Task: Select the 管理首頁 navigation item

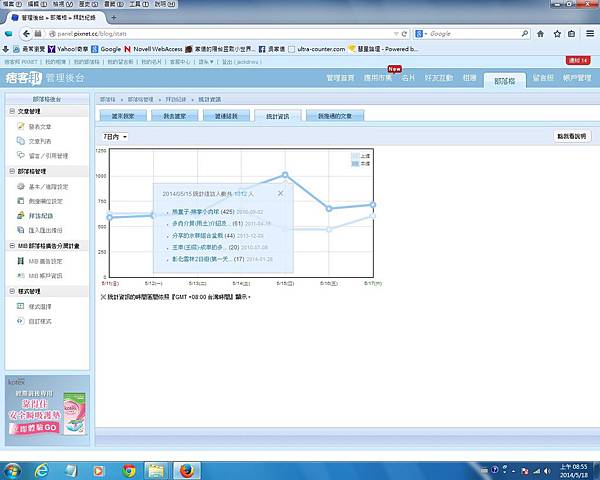Action: point(340,78)
